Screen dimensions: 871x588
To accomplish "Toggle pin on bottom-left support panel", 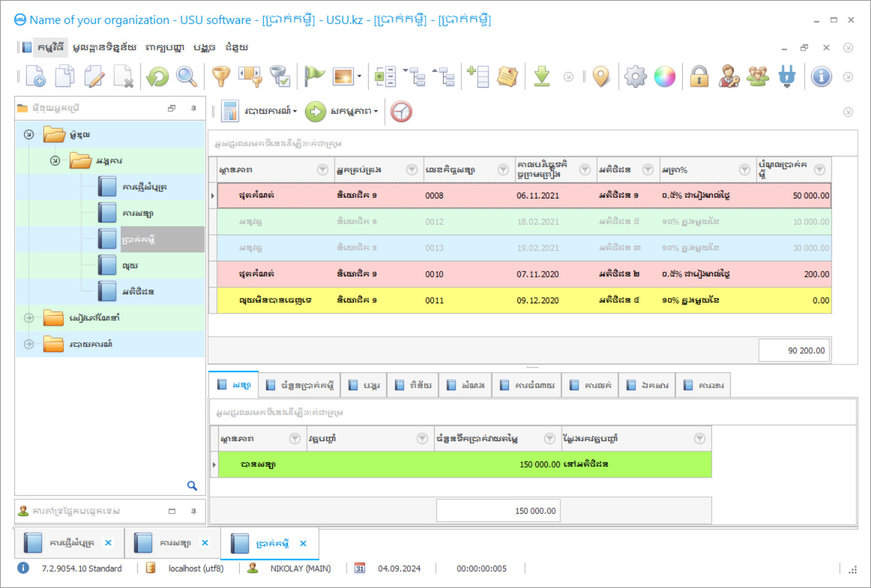I will tap(194, 511).
